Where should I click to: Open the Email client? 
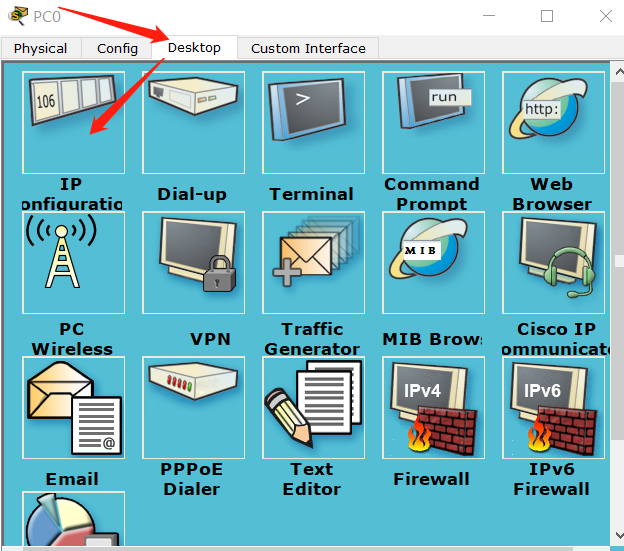click(x=74, y=408)
